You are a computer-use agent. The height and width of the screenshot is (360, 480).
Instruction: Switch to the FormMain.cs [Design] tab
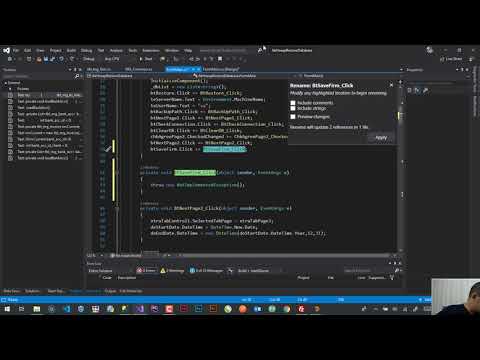pos(221,69)
